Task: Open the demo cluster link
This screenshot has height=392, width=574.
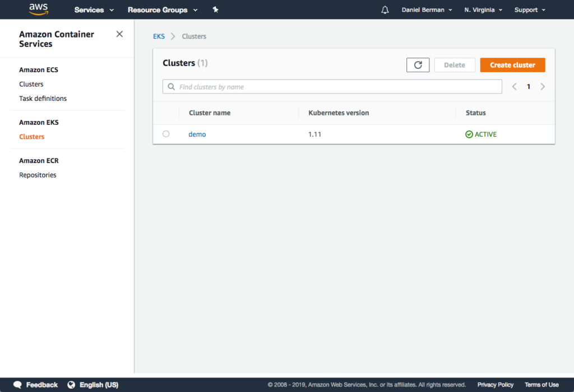Action: [x=197, y=134]
